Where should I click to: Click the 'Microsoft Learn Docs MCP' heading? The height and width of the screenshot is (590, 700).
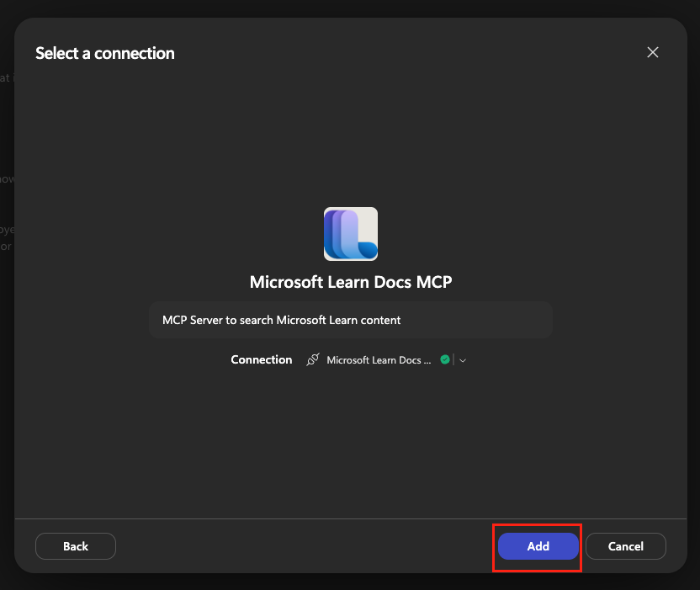click(x=351, y=282)
